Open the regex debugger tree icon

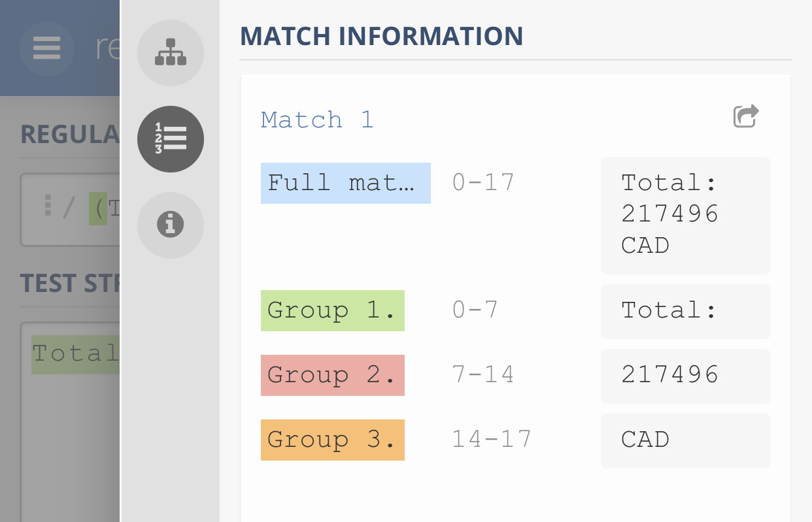[170, 52]
